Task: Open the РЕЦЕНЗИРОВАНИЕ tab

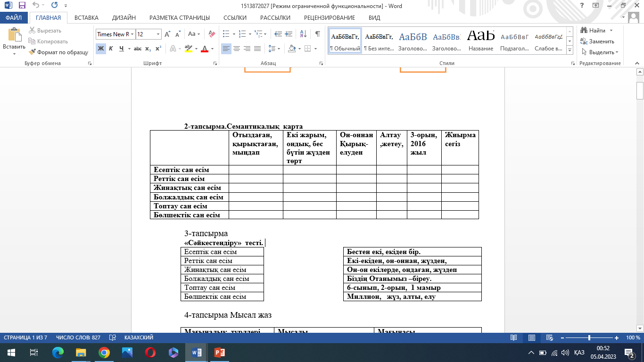Action: click(330, 18)
